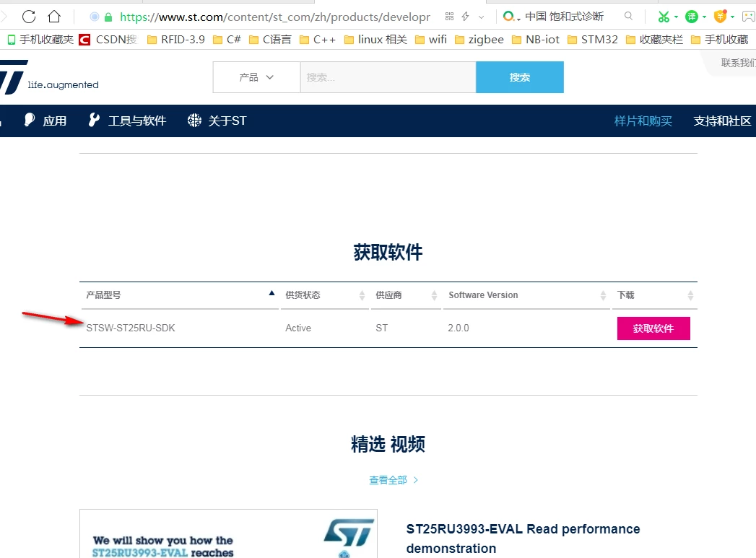Open the CSDN bookmark
The image size is (756, 558).
click(108, 40)
